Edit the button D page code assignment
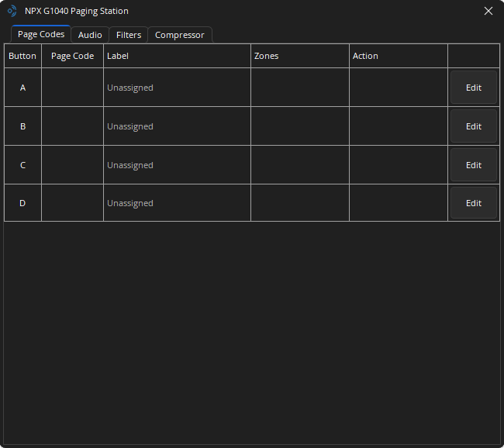This screenshot has width=504, height=448. pyautogui.click(x=473, y=203)
